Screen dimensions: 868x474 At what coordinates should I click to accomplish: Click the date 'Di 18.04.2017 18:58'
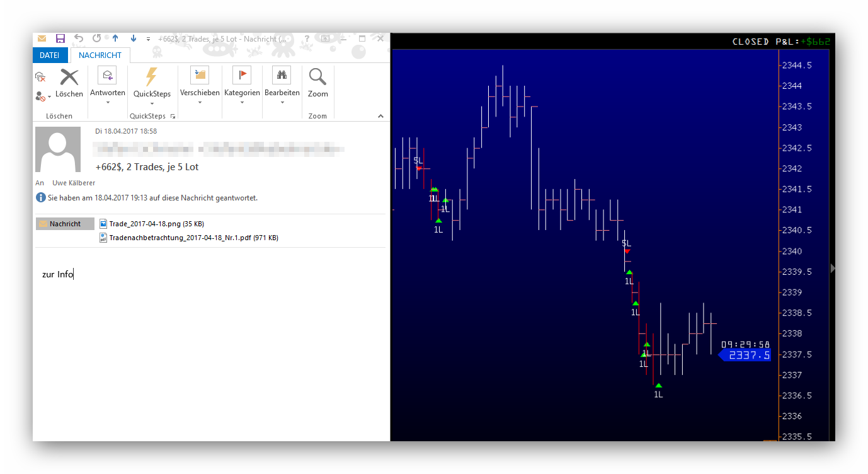[x=126, y=131]
